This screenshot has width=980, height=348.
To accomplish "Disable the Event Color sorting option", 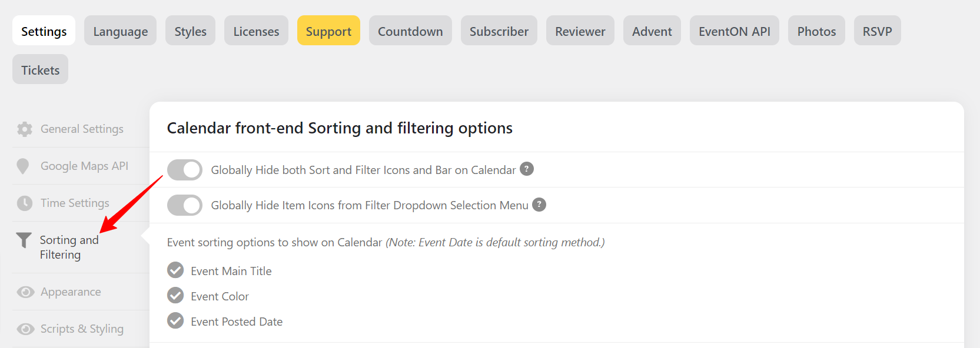I will click(x=175, y=295).
